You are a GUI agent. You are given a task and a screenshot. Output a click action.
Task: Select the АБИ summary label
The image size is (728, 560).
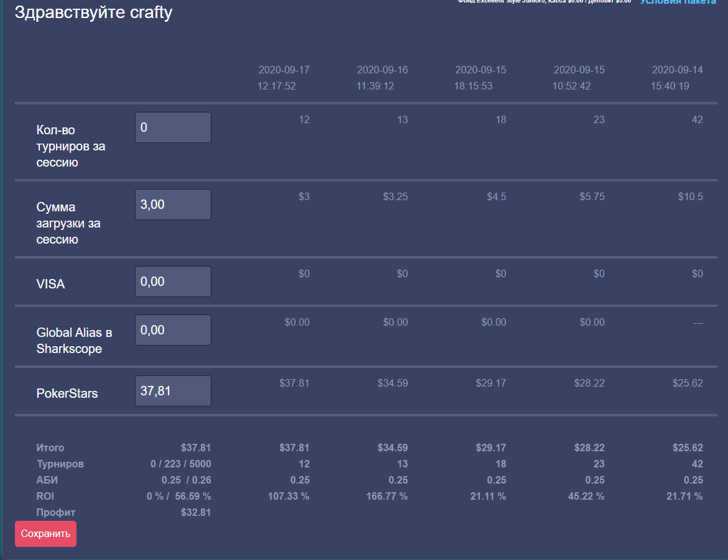coord(47,480)
